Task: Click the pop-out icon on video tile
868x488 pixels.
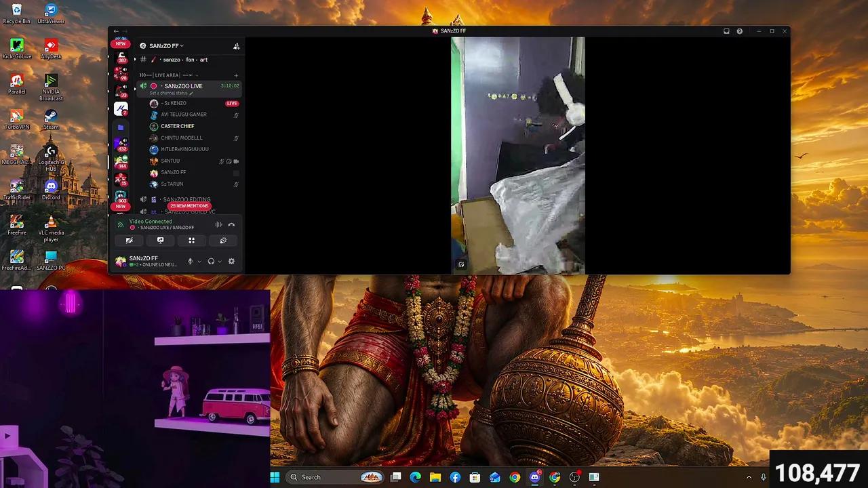Action: click(x=461, y=264)
